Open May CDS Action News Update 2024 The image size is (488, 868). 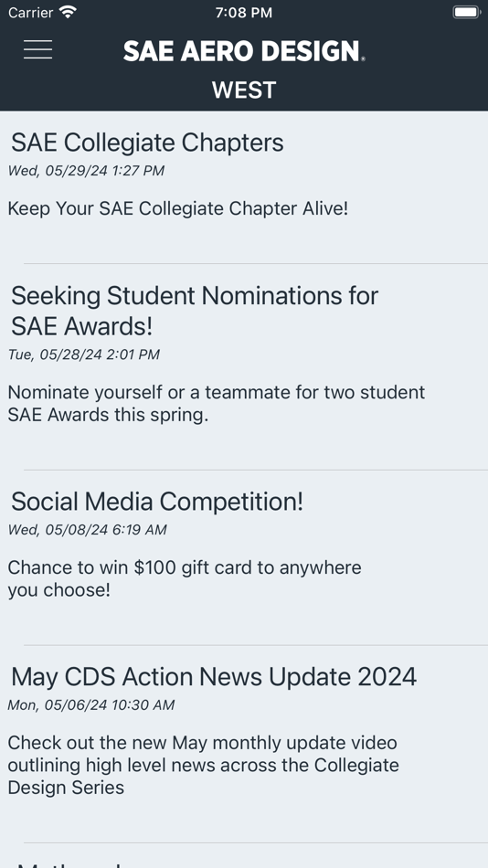point(214,676)
